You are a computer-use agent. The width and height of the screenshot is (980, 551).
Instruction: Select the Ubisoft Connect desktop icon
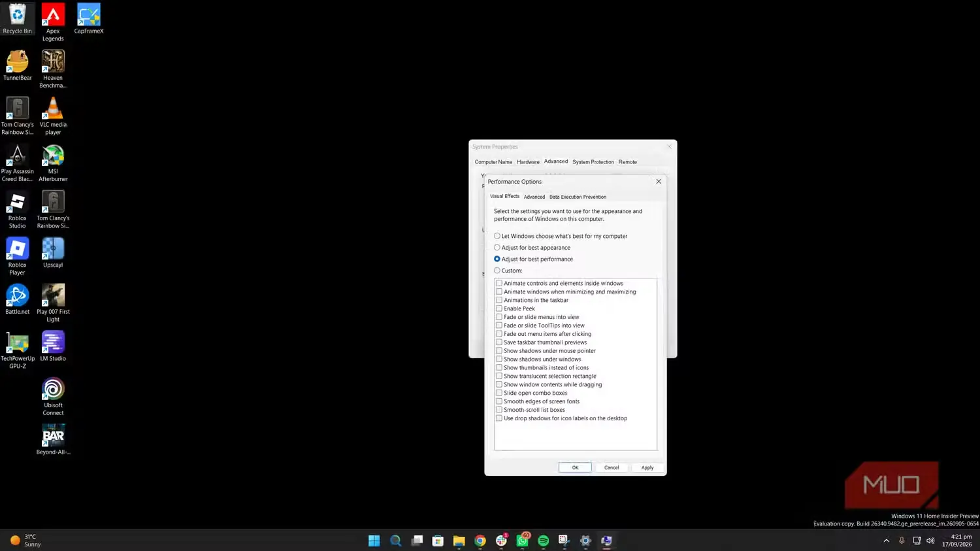(x=53, y=397)
